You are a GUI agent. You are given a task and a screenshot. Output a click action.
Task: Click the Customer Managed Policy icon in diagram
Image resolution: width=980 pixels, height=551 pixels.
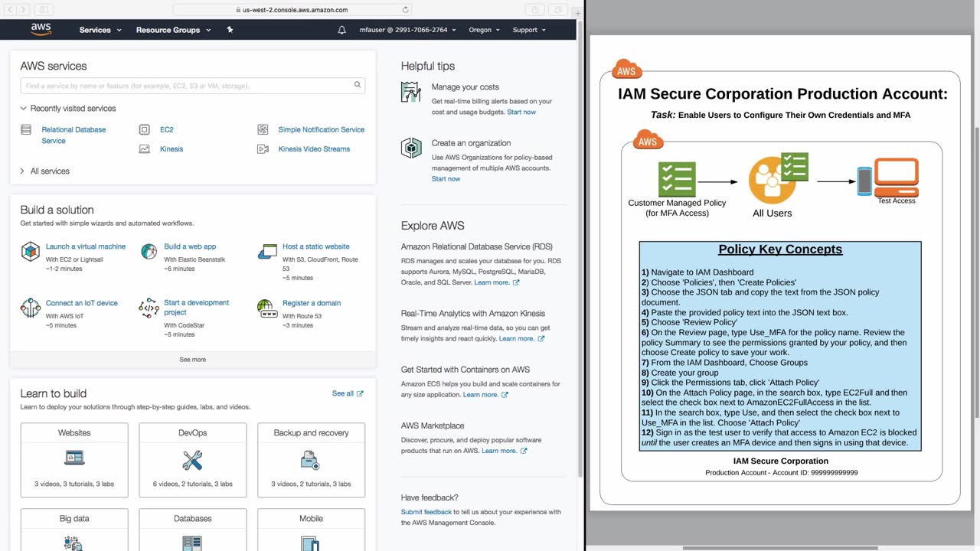click(x=677, y=180)
